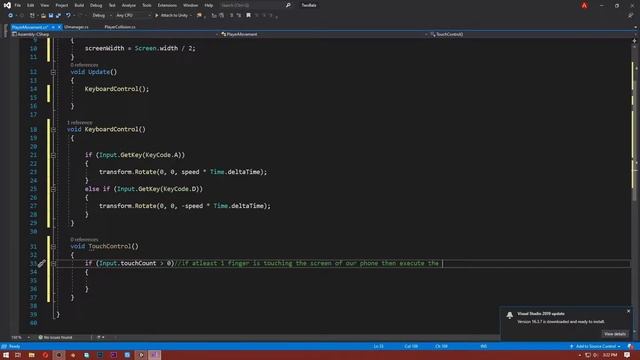The image size is (640, 360).
Task: Collapse the KeyboardControl() method outline
Action: click(x=53, y=130)
